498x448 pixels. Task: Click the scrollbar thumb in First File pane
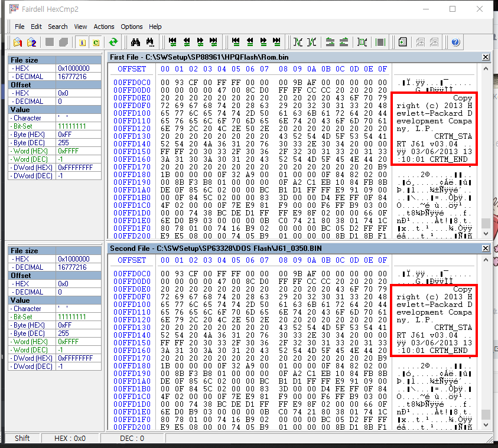click(x=486, y=223)
